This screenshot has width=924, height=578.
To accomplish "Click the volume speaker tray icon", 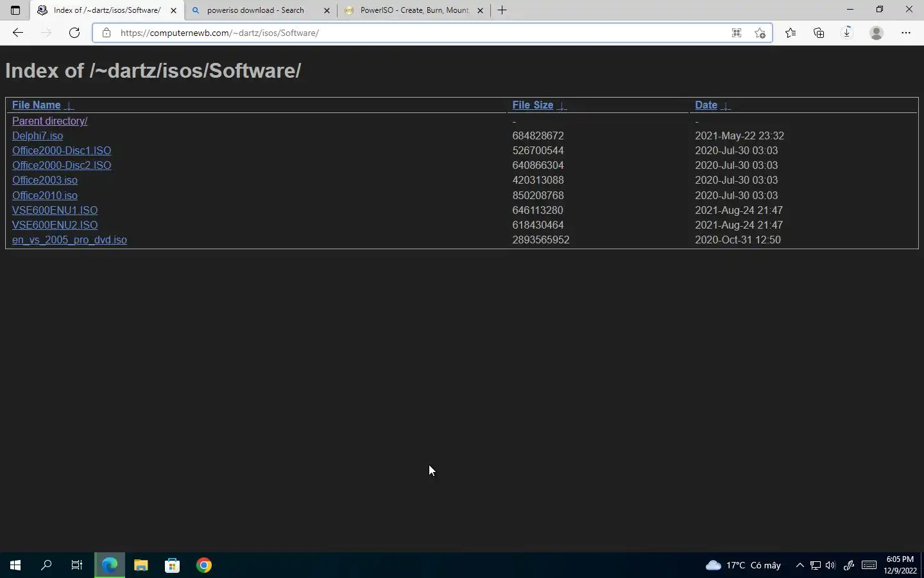I will 830,565.
